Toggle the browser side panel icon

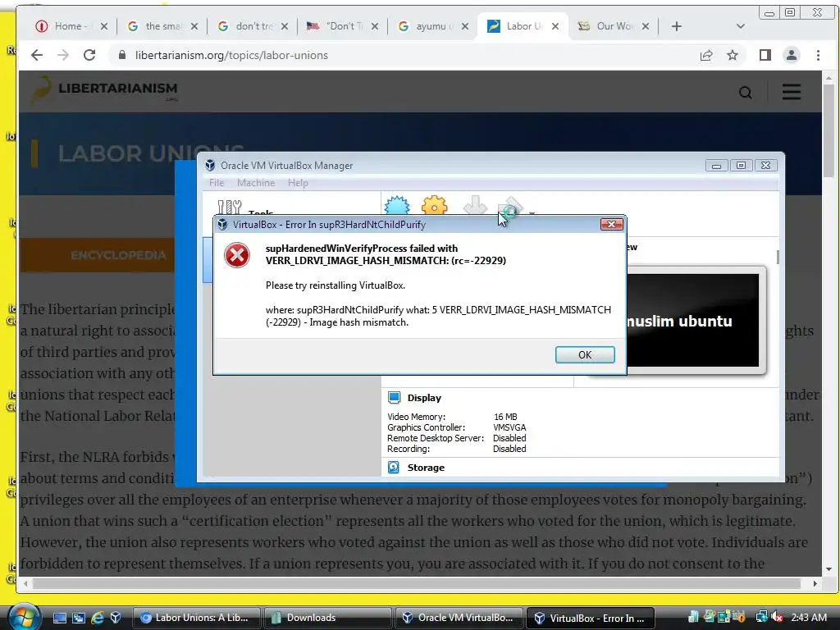(765, 55)
